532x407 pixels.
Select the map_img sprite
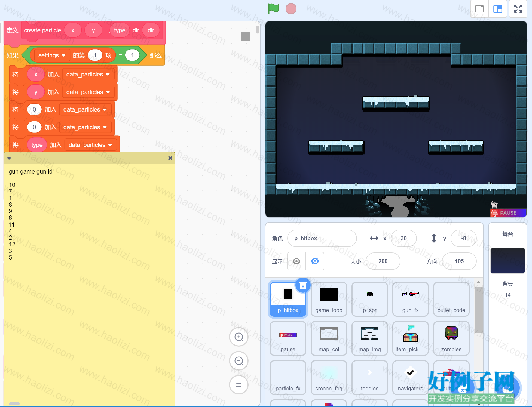click(x=369, y=338)
